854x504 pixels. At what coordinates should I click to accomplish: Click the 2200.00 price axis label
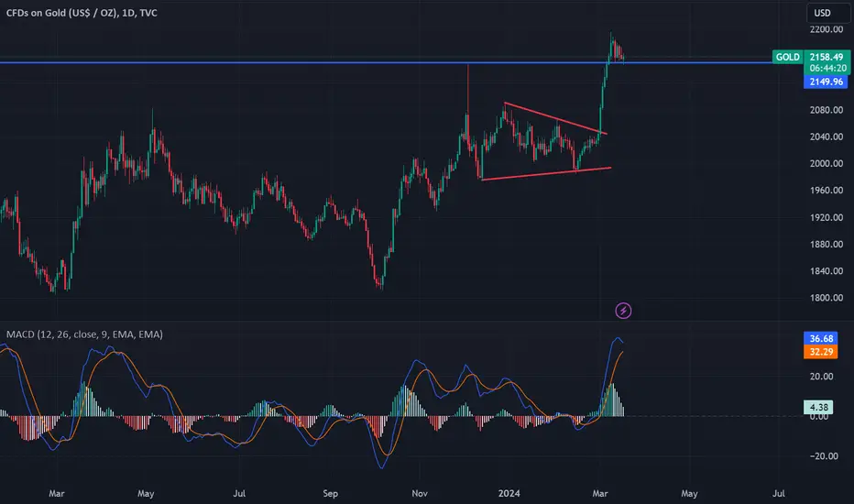pos(827,29)
